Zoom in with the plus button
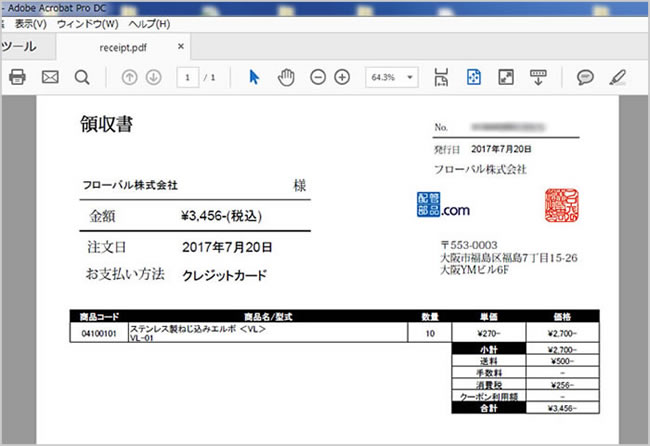This screenshot has width=650, height=446. [342, 77]
